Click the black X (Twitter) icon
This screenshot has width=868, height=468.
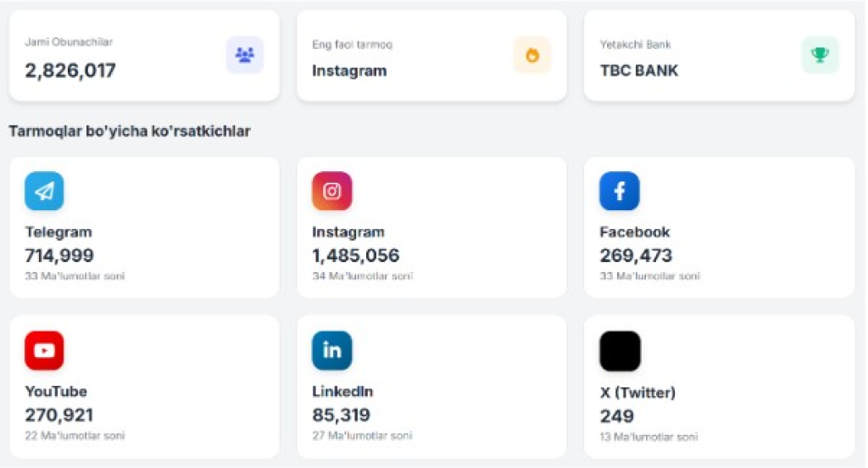[x=620, y=351]
